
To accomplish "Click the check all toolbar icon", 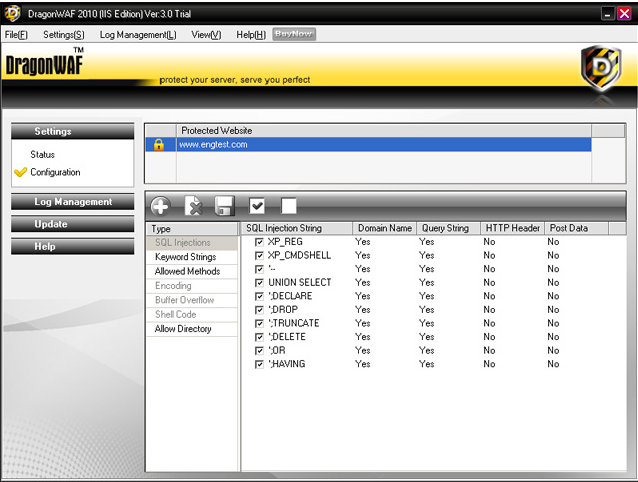I will pos(257,205).
